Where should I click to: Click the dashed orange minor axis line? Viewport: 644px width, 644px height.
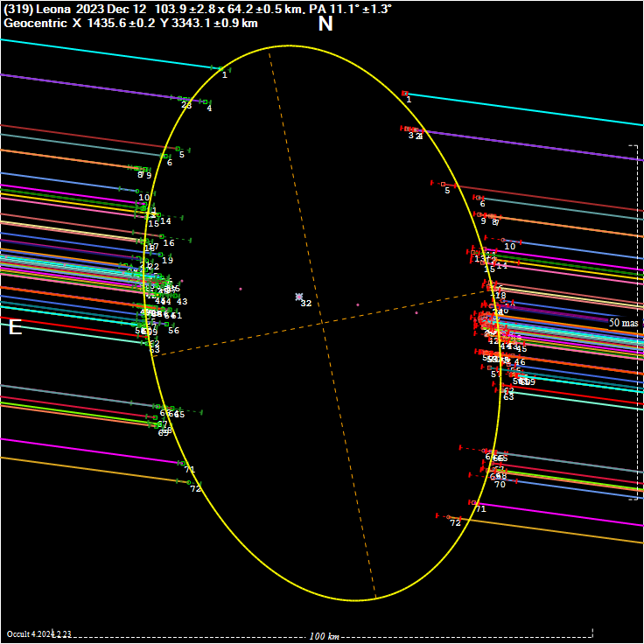pos(320,324)
